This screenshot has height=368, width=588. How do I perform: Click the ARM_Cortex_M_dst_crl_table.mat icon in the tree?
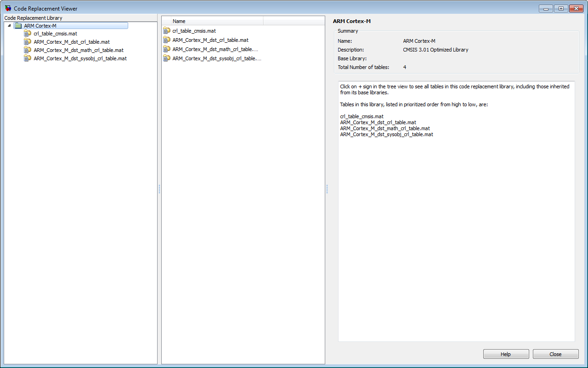(28, 42)
